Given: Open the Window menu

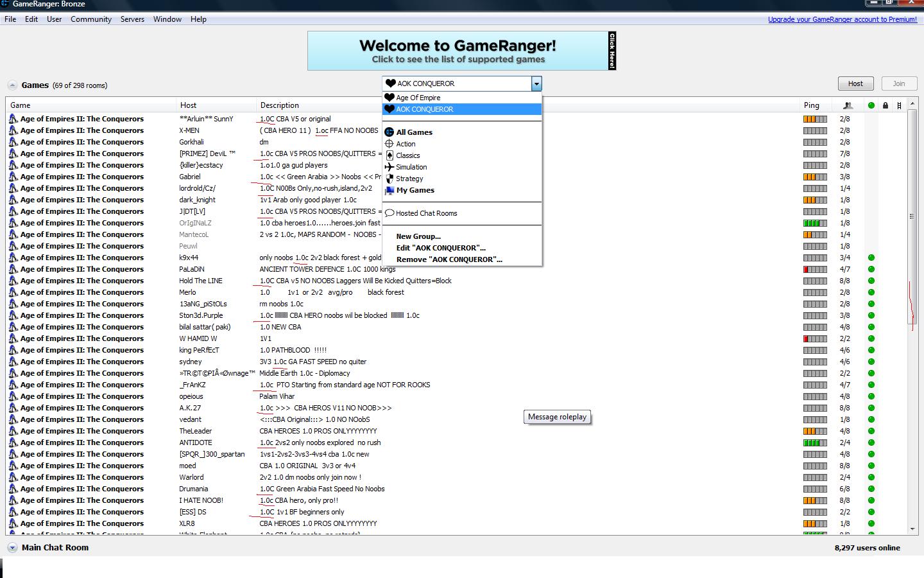Looking at the screenshot, I should coord(167,19).
